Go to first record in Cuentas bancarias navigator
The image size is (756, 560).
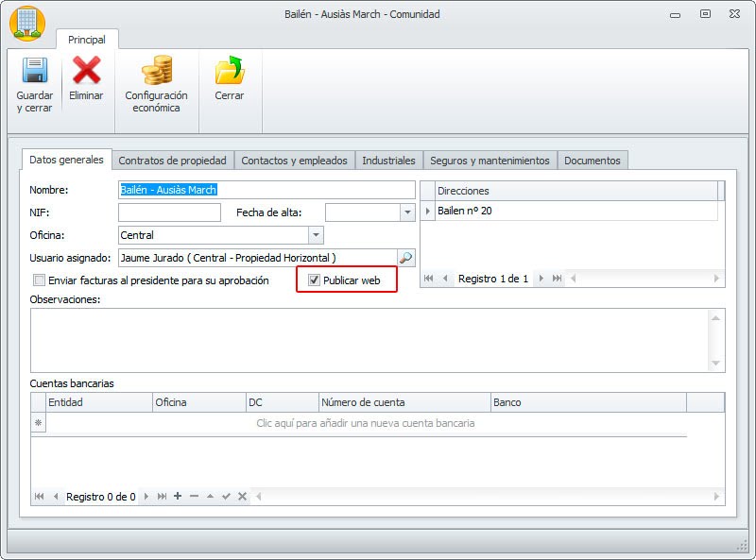[39, 497]
